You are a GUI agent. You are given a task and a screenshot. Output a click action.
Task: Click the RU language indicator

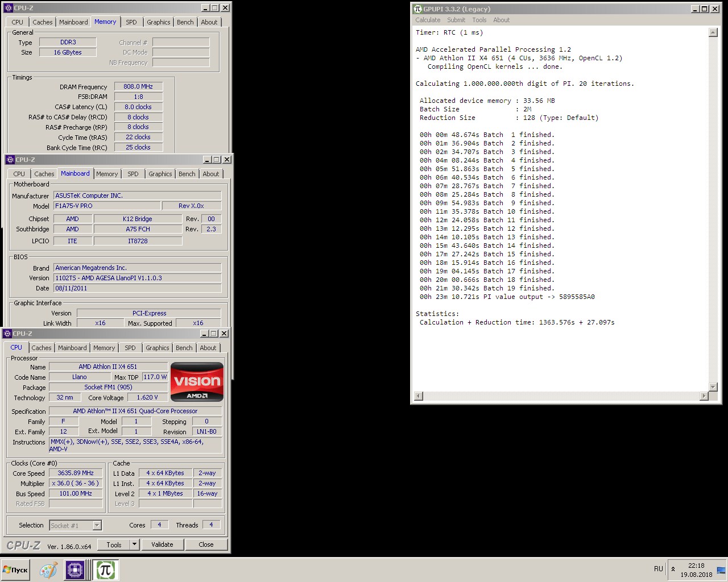[658, 569]
